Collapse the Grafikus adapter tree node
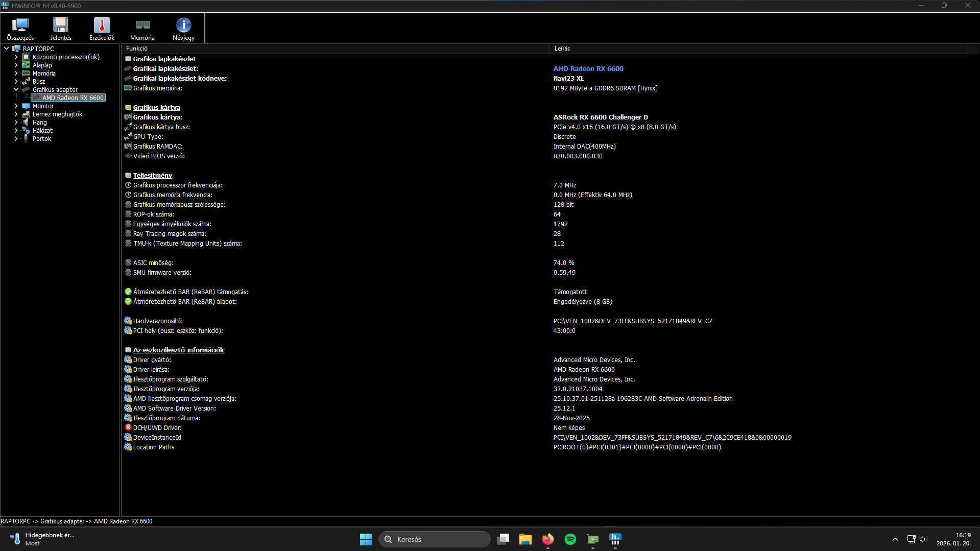Viewport: 980px width, 551px height. (x=16, y=90)
